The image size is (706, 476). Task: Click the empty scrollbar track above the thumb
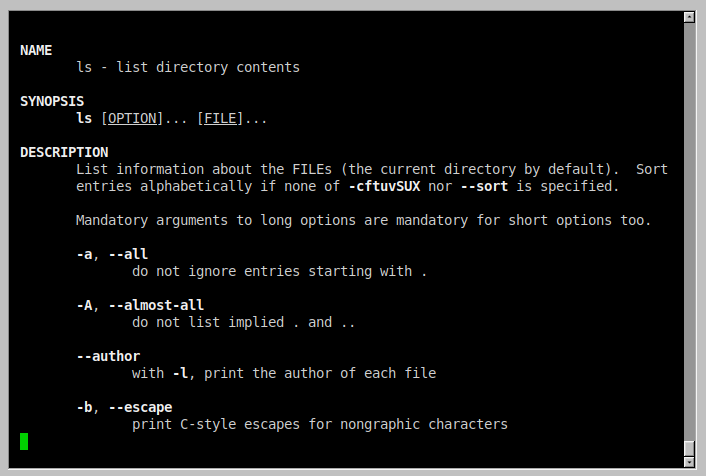pyautogui.click(x=689, y=230)
